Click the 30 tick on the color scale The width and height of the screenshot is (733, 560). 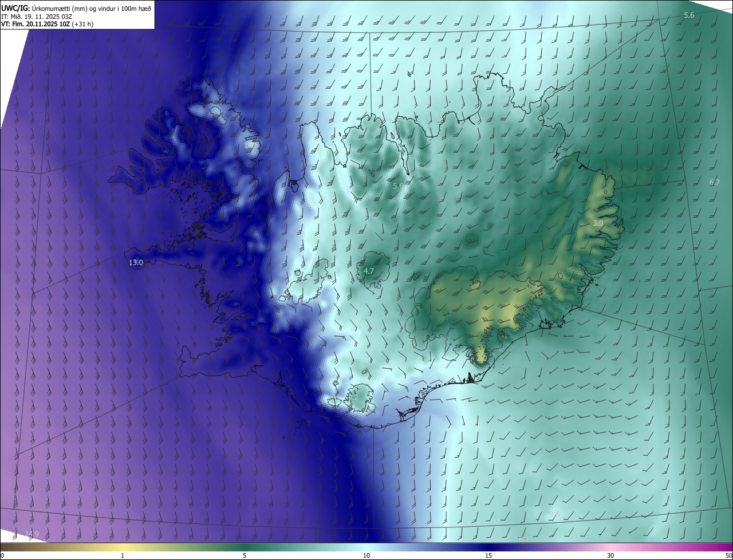(x=610, y=555)
